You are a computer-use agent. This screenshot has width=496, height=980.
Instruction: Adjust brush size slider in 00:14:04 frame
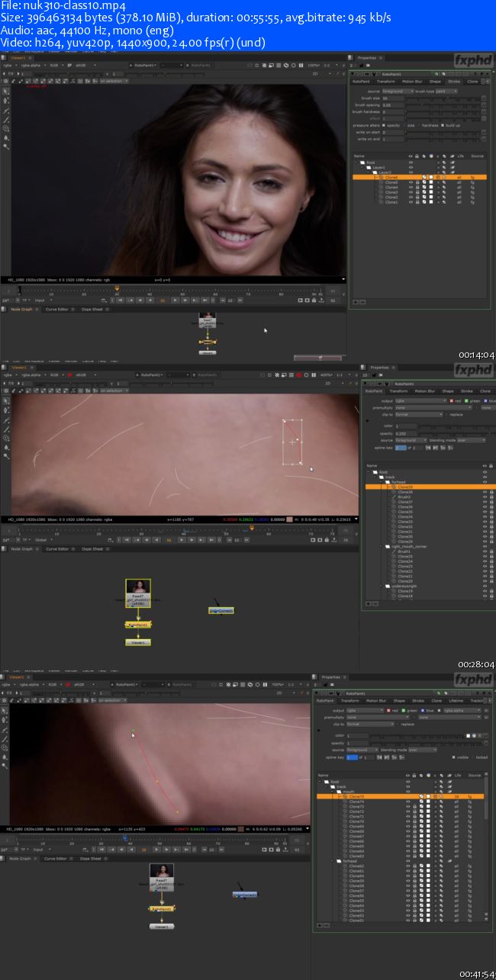click(x=442, y=98)
